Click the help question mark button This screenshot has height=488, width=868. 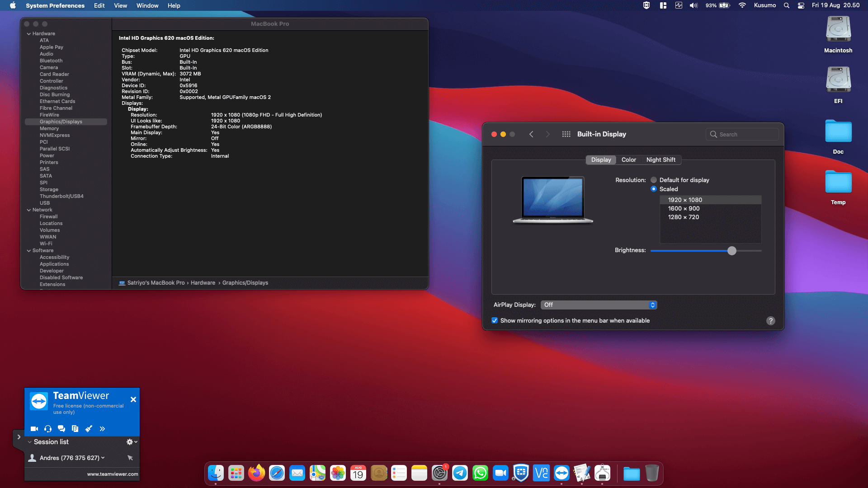[771, 321]
